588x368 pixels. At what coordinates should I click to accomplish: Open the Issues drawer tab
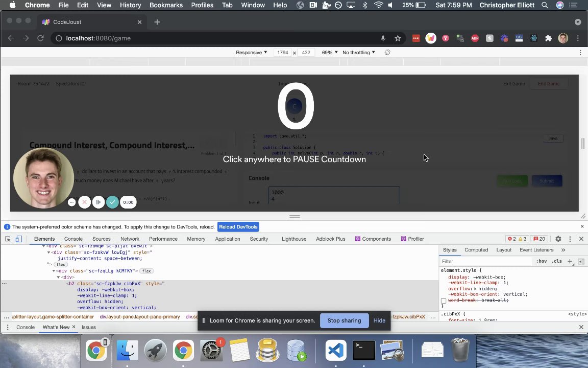pyautogui.click(x=89, y=327)
